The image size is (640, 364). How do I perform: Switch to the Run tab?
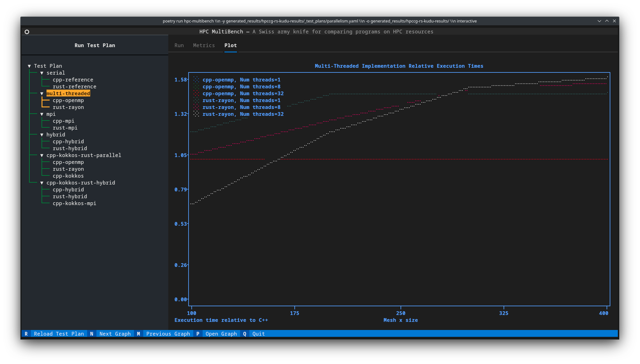tap(179, 45)
